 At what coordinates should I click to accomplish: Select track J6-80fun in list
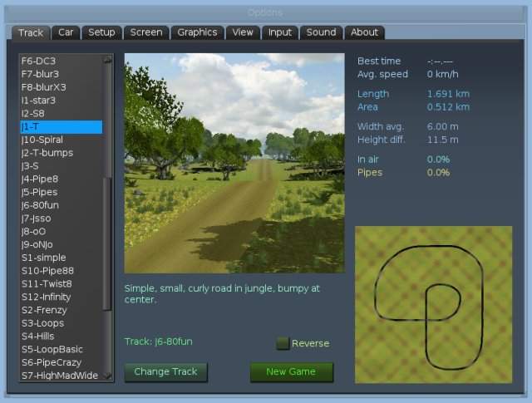(x=62, y=205)
